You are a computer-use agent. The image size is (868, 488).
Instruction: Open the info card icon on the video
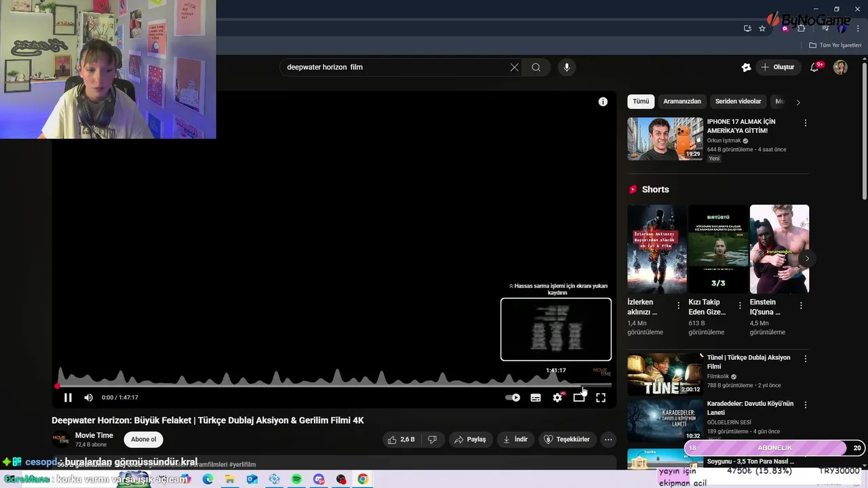pos(603,102)
